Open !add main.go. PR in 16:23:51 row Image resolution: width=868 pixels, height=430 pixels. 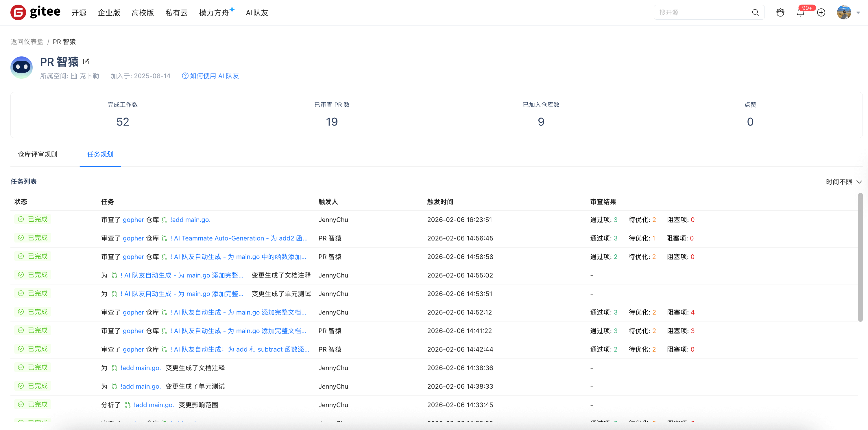pyautogui.click(x=190, y=220)
